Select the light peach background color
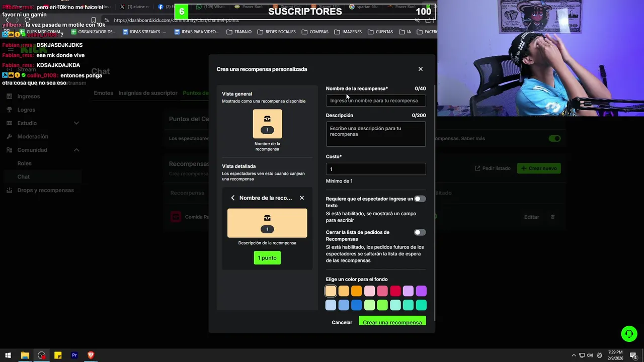This screenshot has width=644, height=362. click(x=331, y=291)
